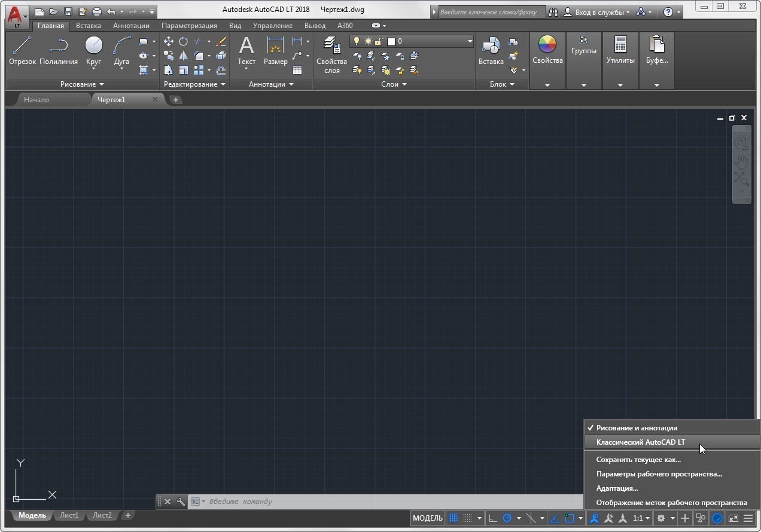This screenshot has width=761, height=532.
Task: Click the Save icon in quick access toolbar
Action: [68, 11]
